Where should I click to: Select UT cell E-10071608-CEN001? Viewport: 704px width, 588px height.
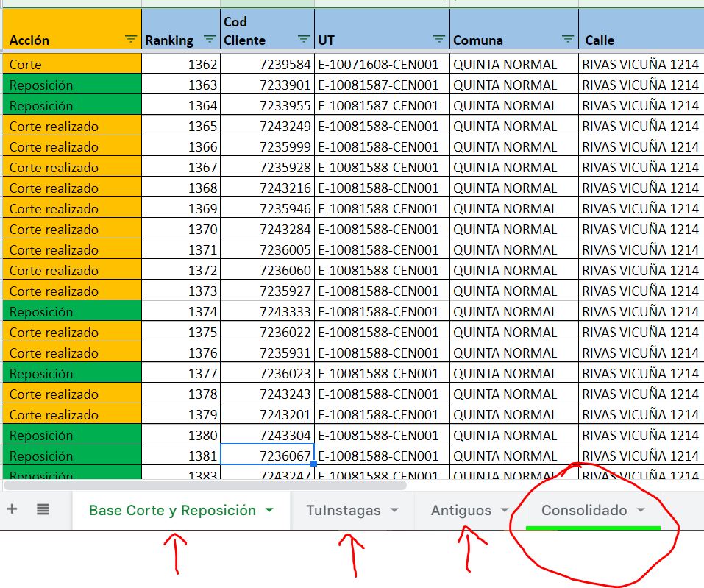382,64
